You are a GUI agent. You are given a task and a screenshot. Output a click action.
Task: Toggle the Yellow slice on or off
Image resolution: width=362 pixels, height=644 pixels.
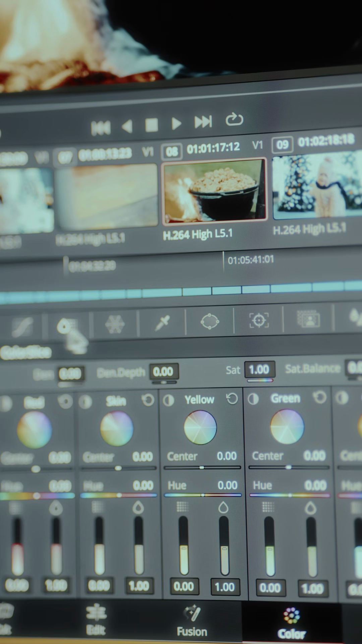tap(169, 400)
